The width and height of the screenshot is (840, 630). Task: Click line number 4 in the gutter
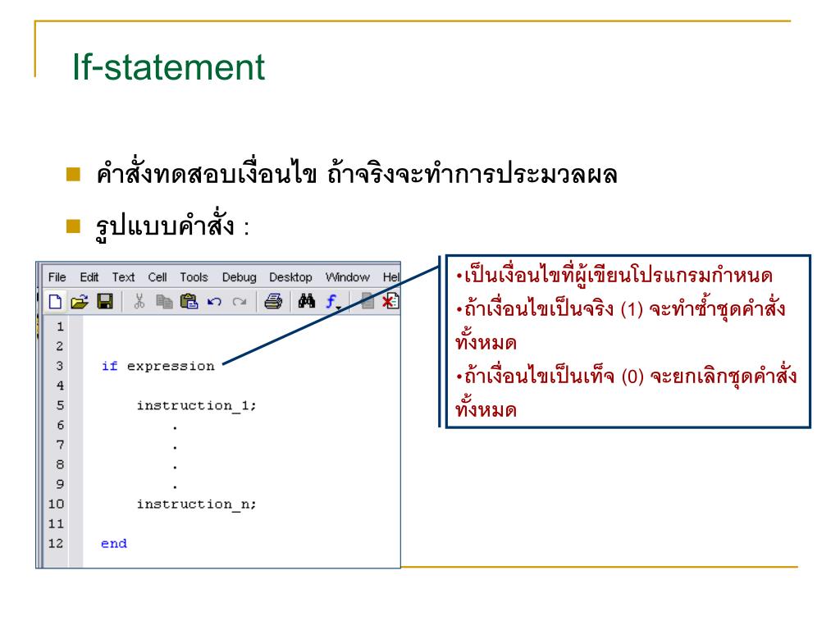[x=60, y=386]
